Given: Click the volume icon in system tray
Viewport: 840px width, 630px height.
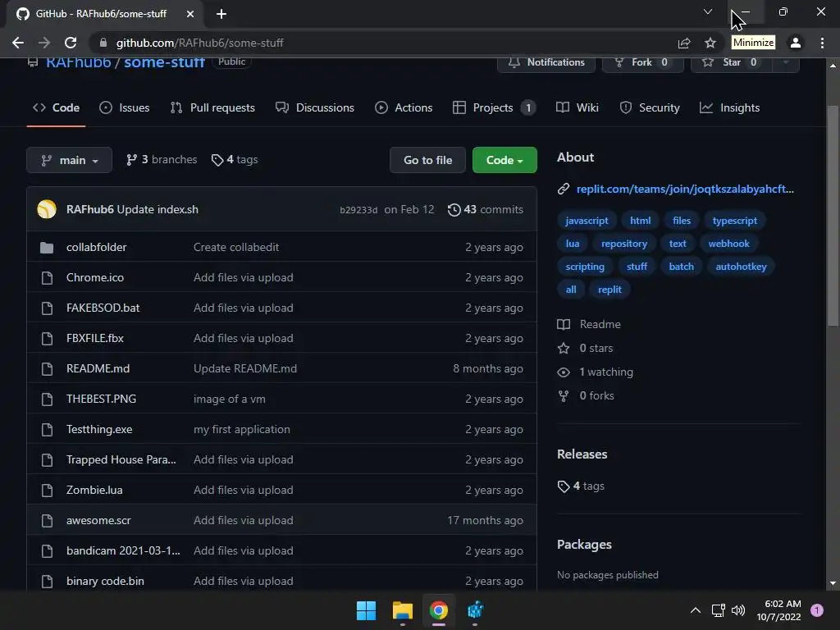Looking at the screenshot, I should pyautogui.click(x=738, y=610).
